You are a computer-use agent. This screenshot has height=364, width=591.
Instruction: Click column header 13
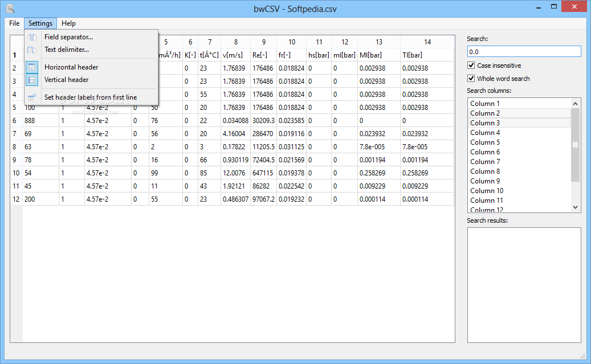click(x=379, y=42)
